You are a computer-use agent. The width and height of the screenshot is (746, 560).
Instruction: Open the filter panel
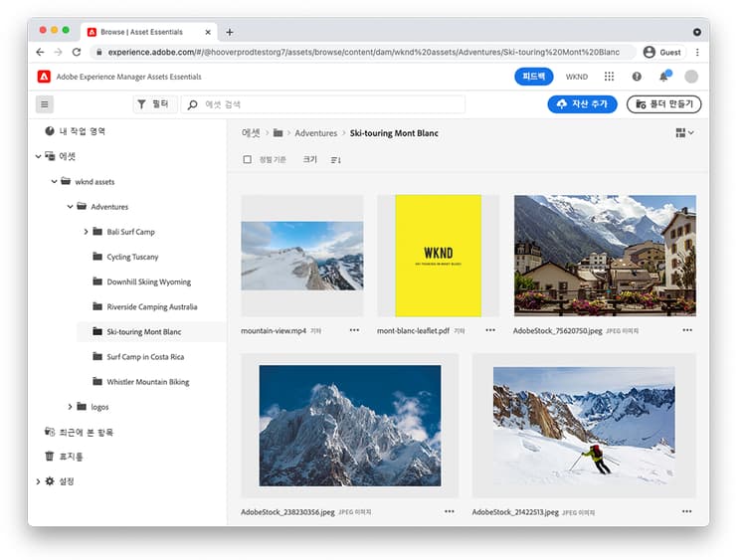click(x=154, y=104)
